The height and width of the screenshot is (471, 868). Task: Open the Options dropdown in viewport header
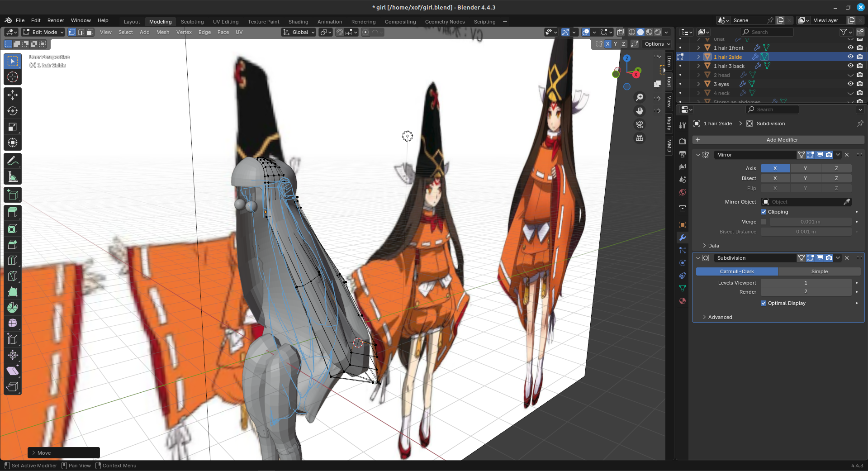point(657,44)
